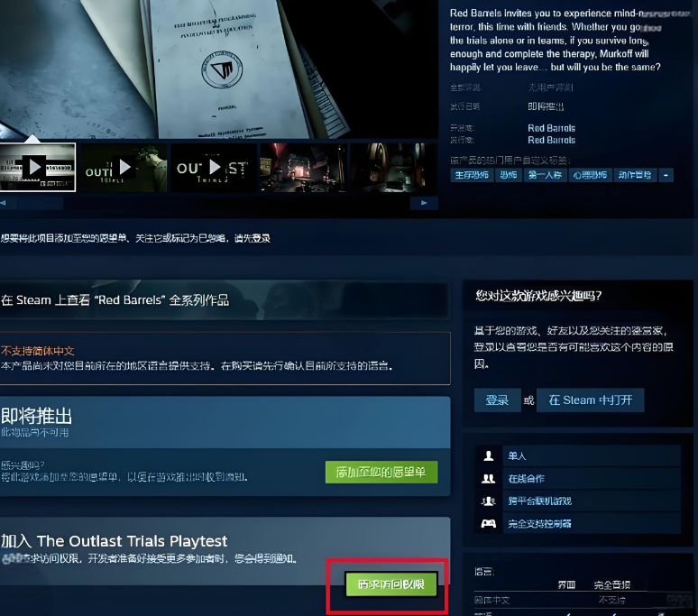The height and width of the screenshot is (616, 698).
Task: Click the 不支持简体中文 warning text
Action: pyautogui.click(x=37, y=351)
